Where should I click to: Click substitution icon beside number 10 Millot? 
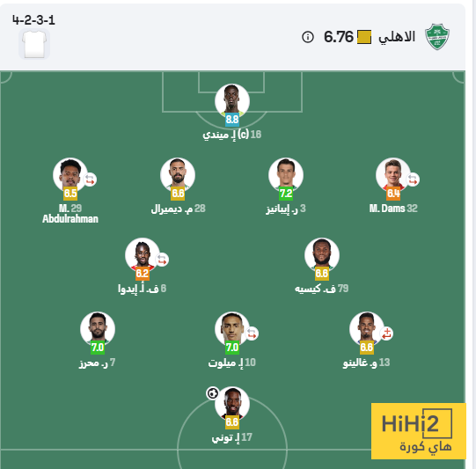tap(252, 333)
